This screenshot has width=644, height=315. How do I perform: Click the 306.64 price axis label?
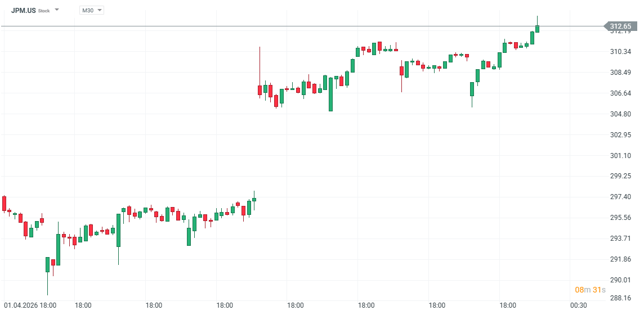620,93
